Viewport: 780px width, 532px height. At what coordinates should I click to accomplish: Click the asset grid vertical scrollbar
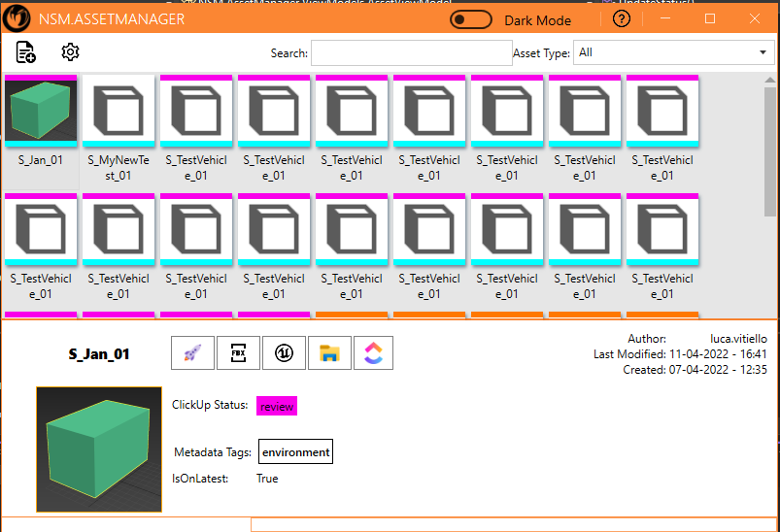(x=770, y=146)
